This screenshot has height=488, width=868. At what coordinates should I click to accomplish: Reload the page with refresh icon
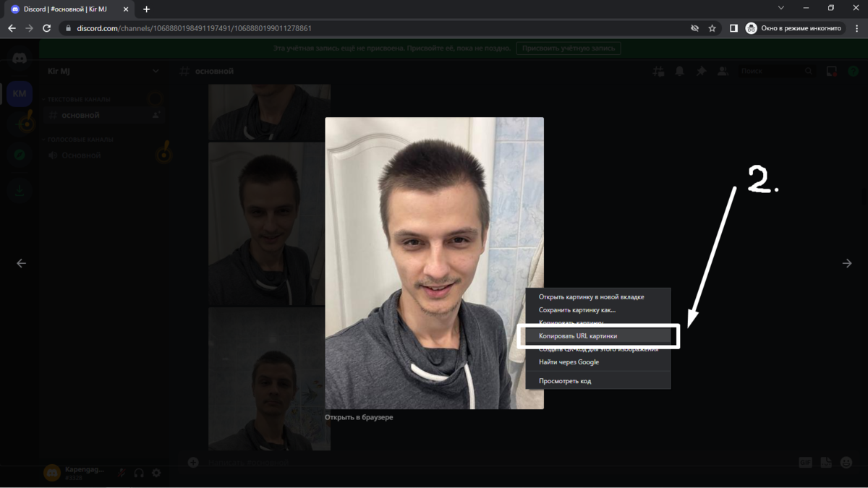[47, 28]
